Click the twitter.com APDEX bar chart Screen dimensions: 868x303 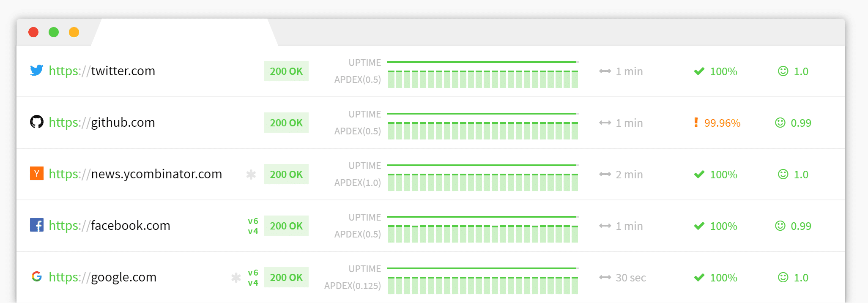click(483, 79)
